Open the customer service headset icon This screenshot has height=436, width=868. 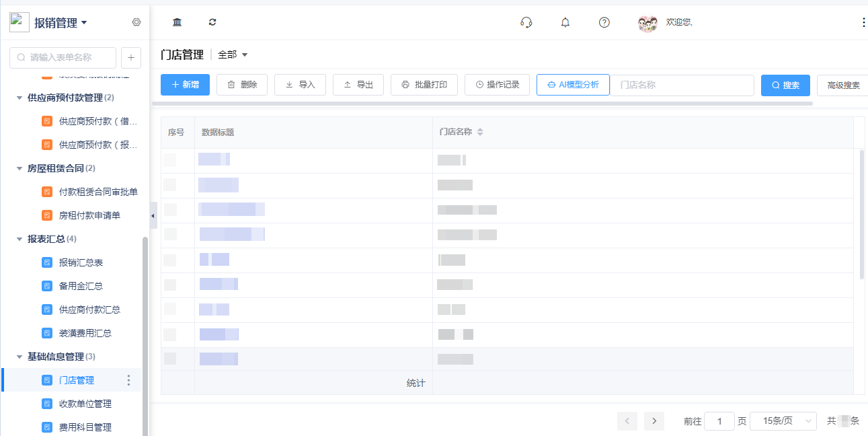[x=526, y=22]
